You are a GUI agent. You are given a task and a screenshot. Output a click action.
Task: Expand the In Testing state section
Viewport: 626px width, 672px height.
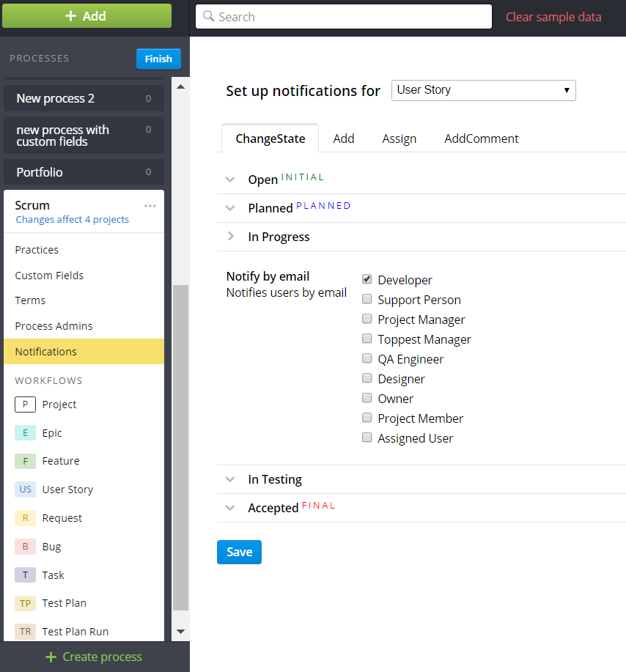click(x=230, y=479)
